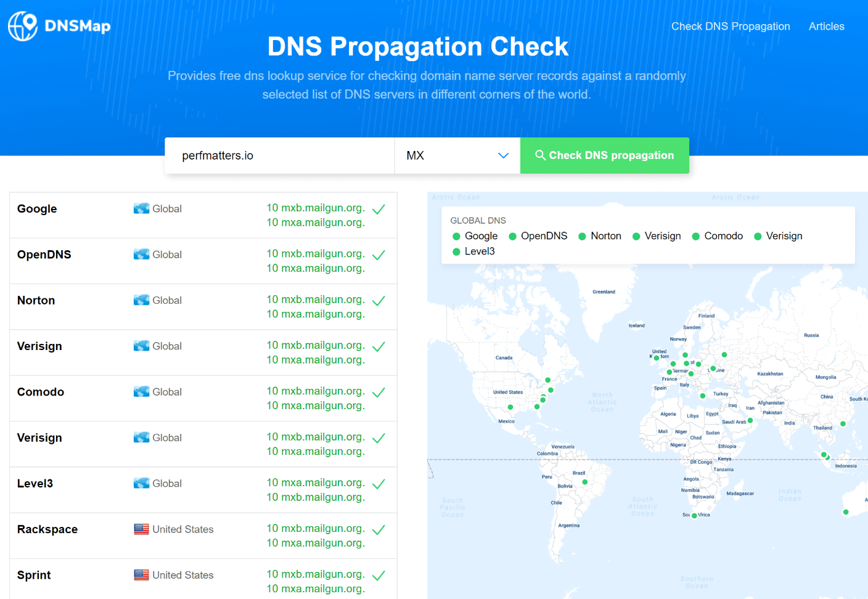Open the MX record type dropdown
The width and height of the screenshot is (868, 599).
[x=457, y=155]
